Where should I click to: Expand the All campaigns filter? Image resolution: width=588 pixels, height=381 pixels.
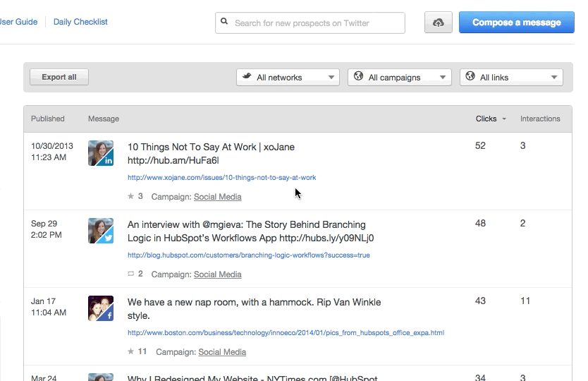click(399, 78)
